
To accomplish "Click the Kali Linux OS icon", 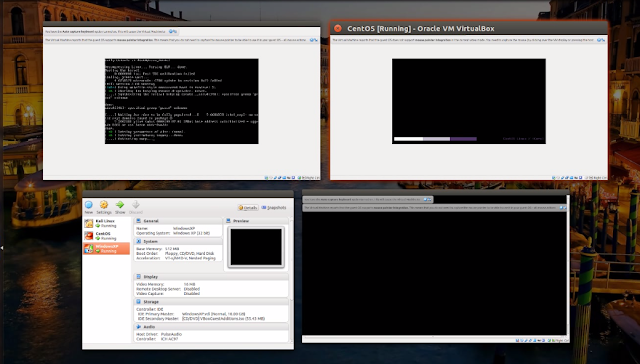I will pyautogui.click(x=89, y=223).
